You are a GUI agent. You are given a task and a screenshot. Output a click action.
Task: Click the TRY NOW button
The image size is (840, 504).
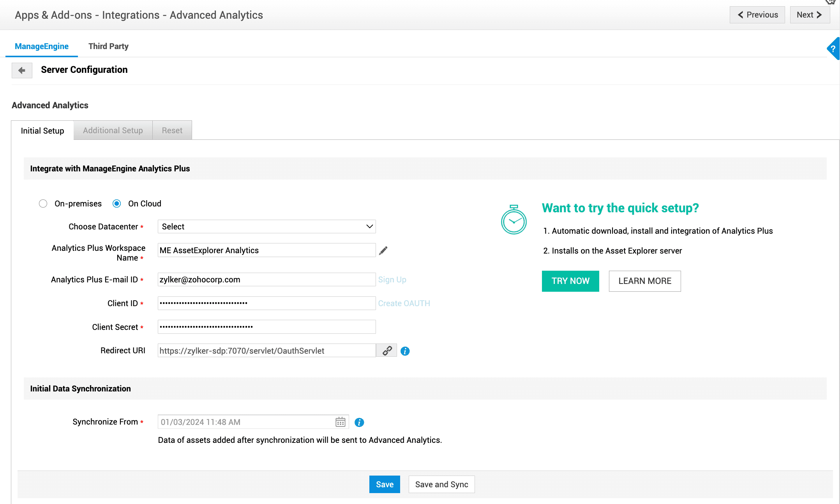[x=570, y=281]
